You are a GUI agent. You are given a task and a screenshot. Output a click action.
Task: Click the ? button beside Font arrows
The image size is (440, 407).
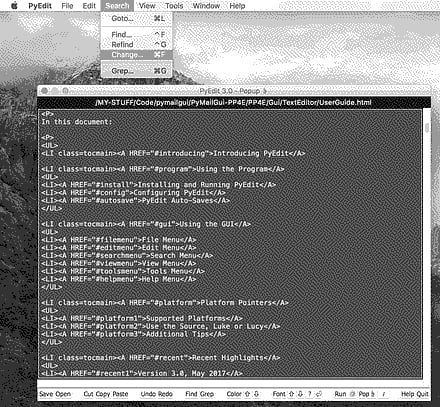coord(309,394)
